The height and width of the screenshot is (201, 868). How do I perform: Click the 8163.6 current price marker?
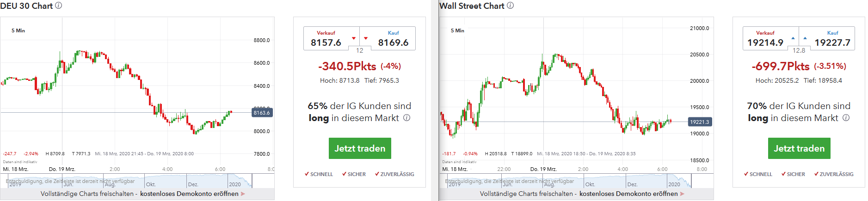pyautogui.click(x=262, y=113)
